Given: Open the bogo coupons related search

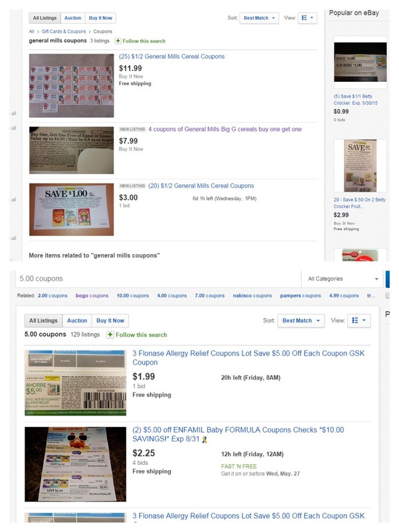Looking at the screenshot, I should (x=92, y=295).
